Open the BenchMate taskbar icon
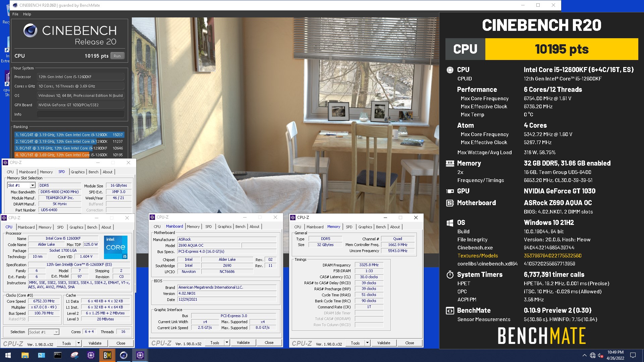 point(107,355)
